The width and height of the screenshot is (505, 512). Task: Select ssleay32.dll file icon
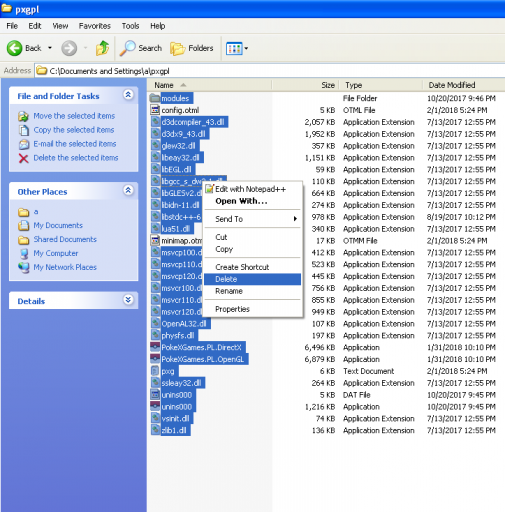click(x=155, y=383)
